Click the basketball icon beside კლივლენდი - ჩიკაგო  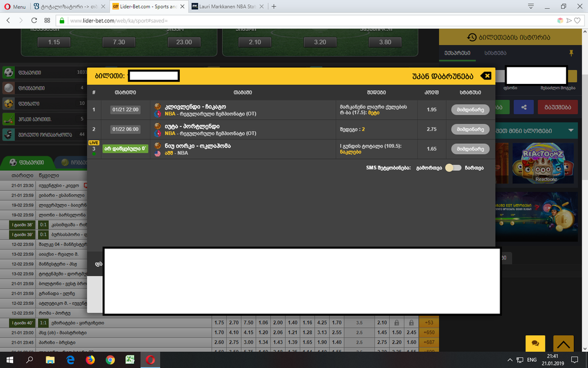coord(158,106)
